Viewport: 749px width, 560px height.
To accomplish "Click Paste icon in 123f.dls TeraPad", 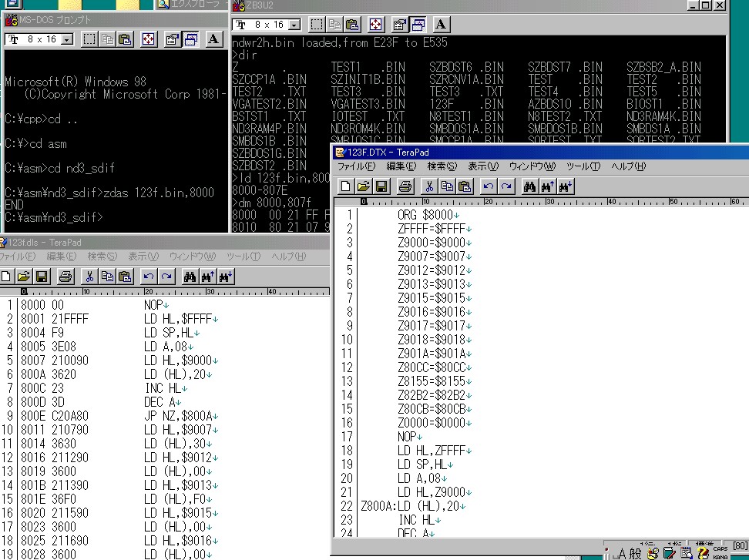I will [125, 277].
